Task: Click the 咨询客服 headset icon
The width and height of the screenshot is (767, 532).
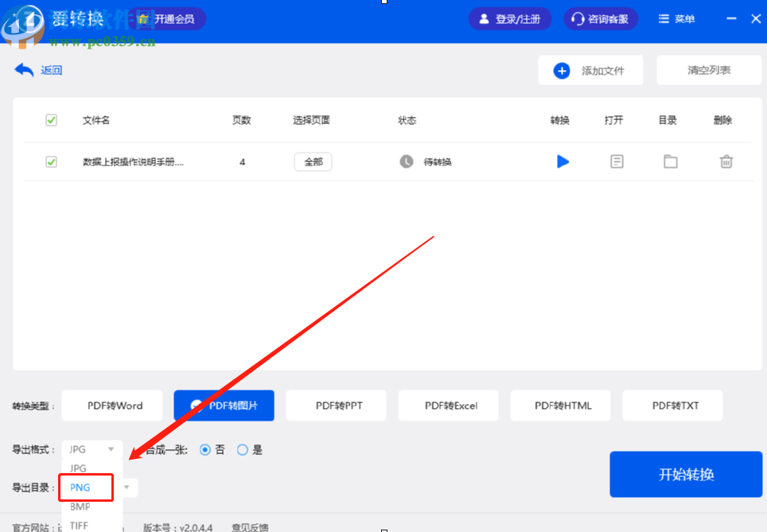Action: click(x=578, y=18)
